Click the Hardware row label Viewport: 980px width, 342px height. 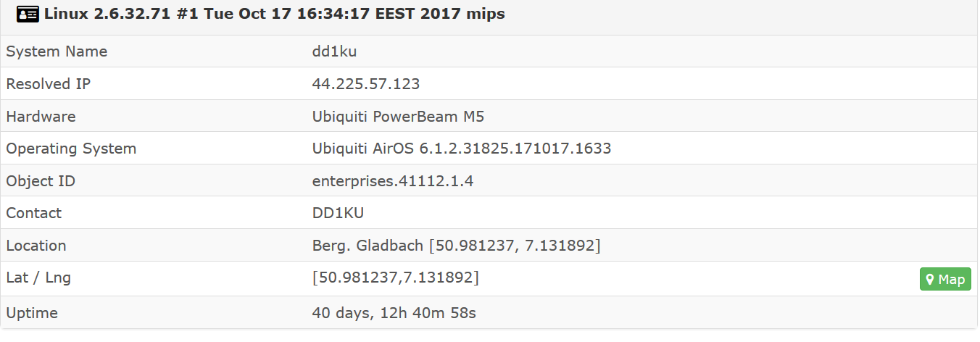coord(41,116)
